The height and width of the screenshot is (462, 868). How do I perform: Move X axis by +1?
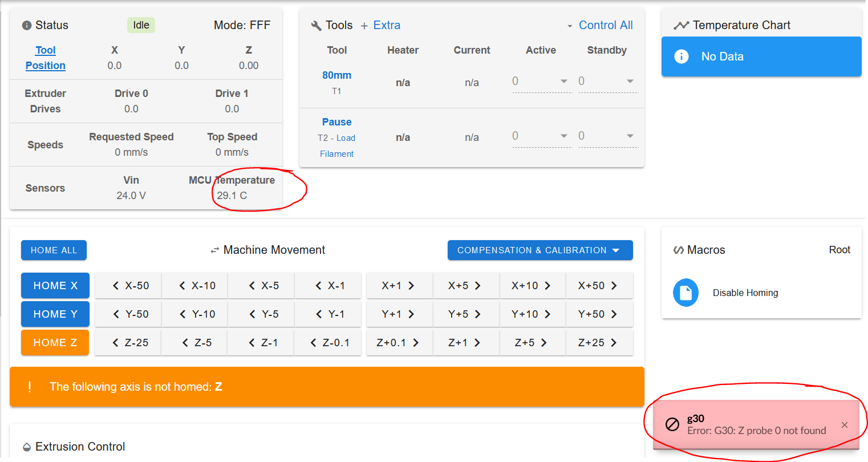(x=400, y=286)
